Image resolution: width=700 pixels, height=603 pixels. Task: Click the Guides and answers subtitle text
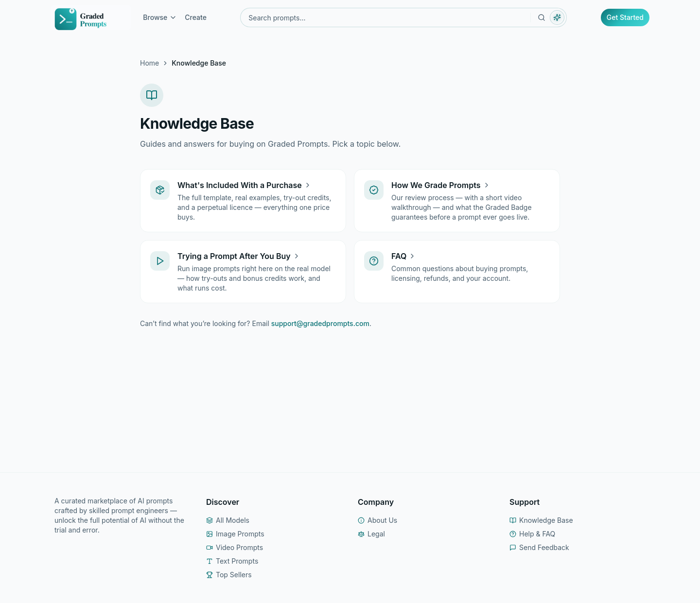[x=270, y=144]
